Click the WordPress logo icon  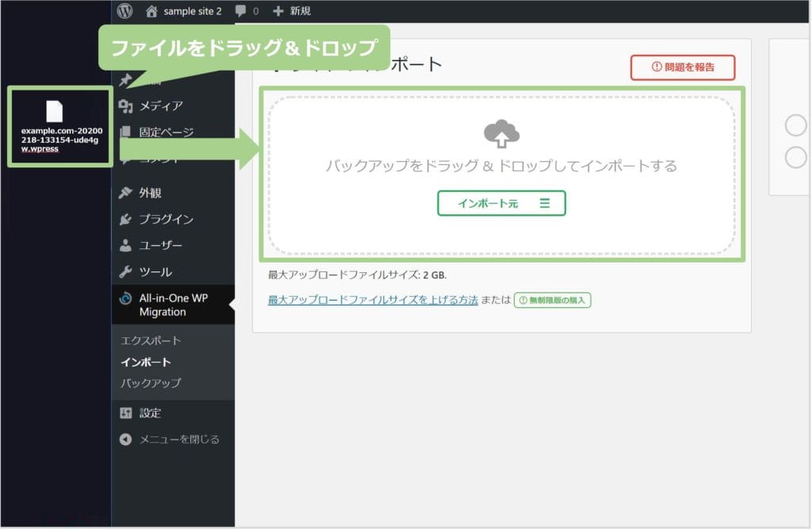(x=124, y=11)
